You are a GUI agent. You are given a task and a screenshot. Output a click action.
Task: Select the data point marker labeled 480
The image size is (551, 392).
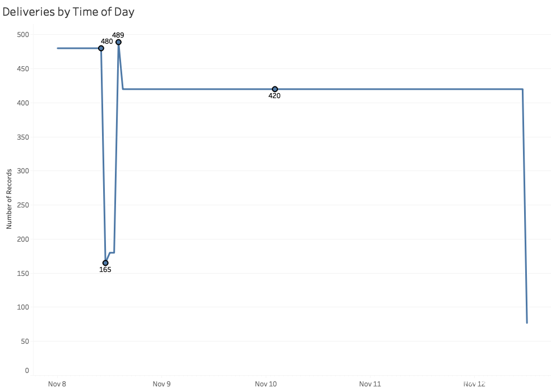101,48
